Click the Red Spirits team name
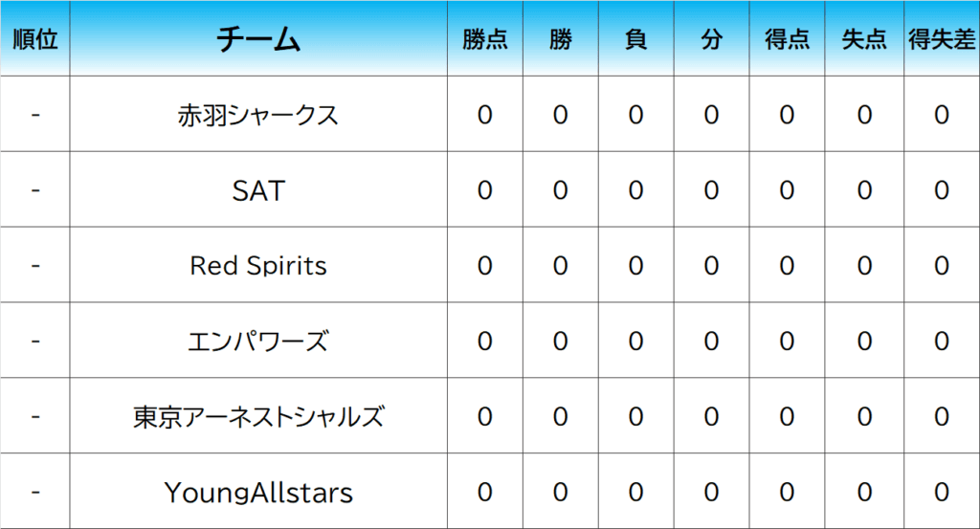Screen dimensions: 980x529 click(x=258, y=265)
